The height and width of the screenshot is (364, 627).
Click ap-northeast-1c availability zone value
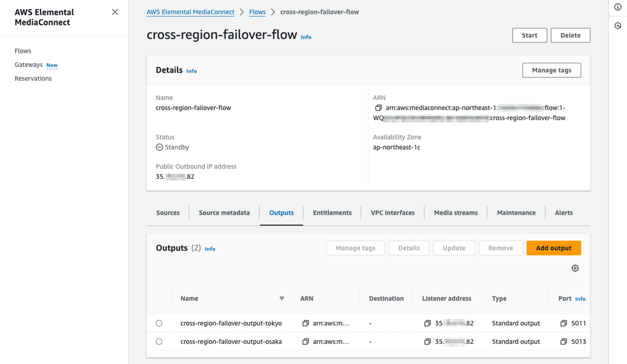tap(396, 147)
